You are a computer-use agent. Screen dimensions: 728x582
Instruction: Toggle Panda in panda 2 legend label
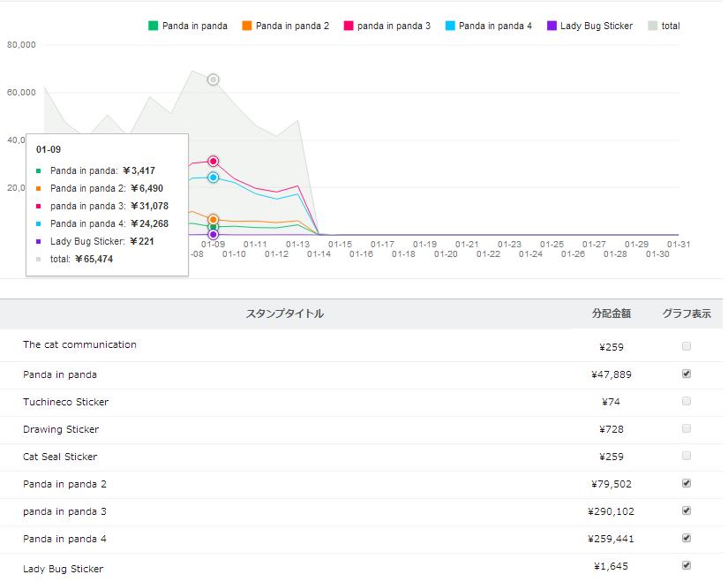click(x=292, y=26)
